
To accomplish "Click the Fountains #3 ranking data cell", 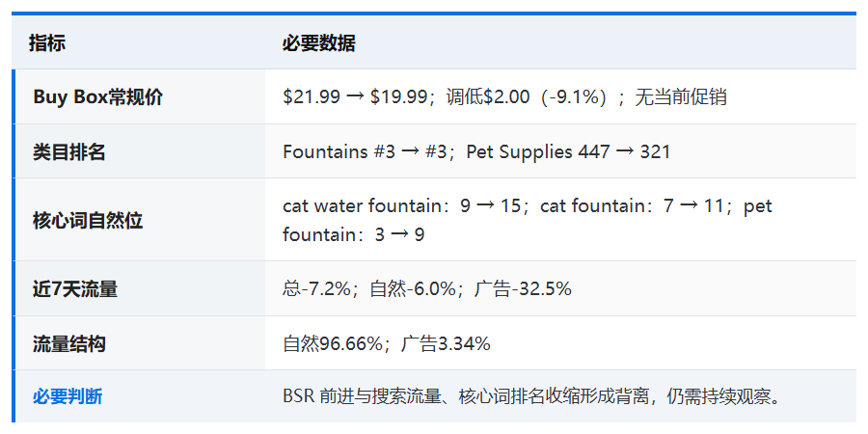I will [560, 151].
